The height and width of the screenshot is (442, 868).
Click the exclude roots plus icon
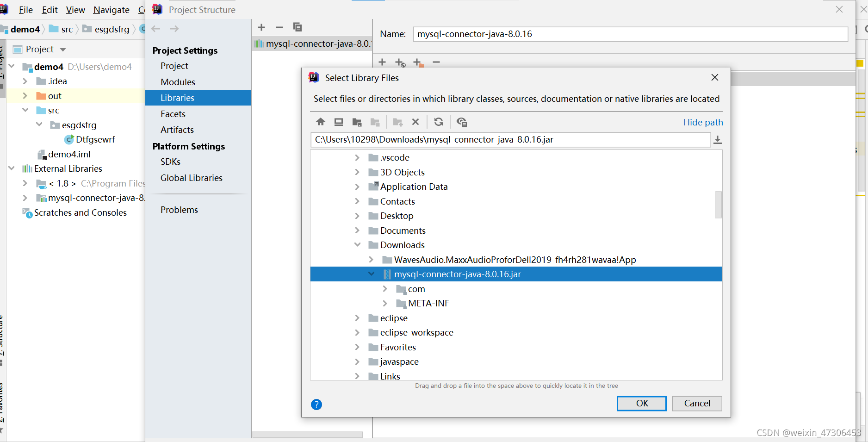point(418,62)
